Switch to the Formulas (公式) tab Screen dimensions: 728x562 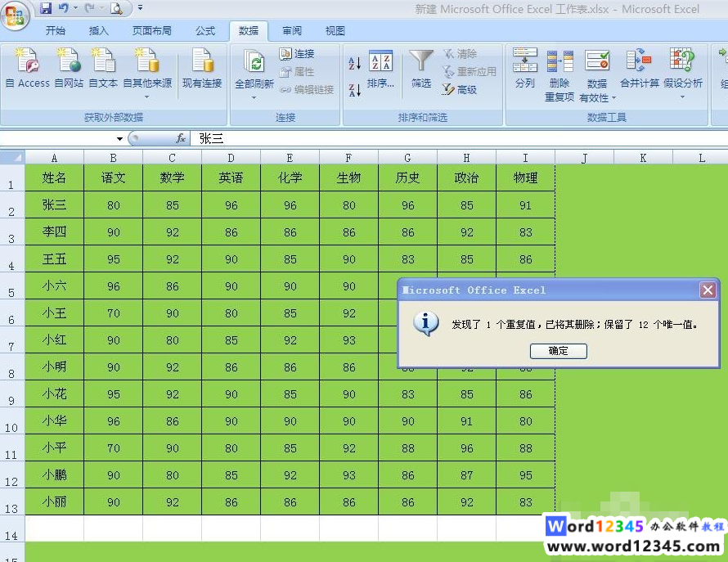(x=204, y=30)
